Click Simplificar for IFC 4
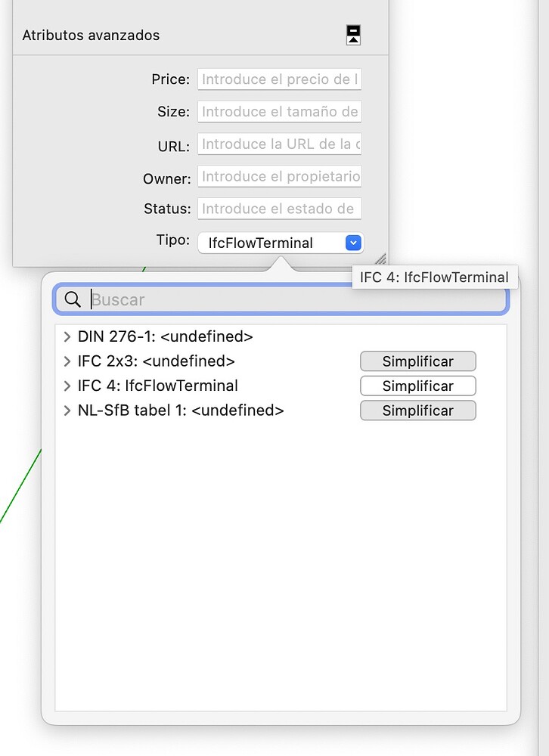 [x=417, y=386]
